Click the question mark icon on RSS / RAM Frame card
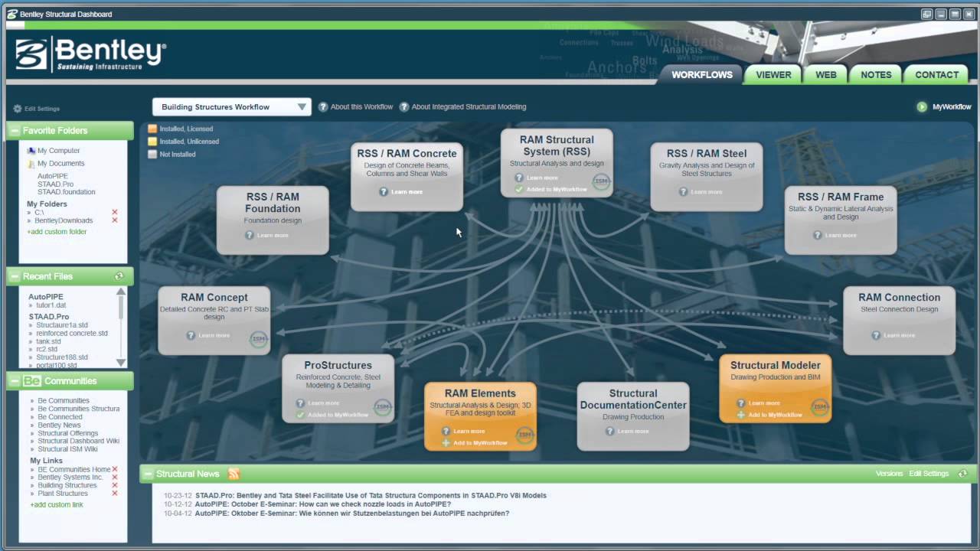Viewport: 980px width, 551px height. (x=818, y=235)
